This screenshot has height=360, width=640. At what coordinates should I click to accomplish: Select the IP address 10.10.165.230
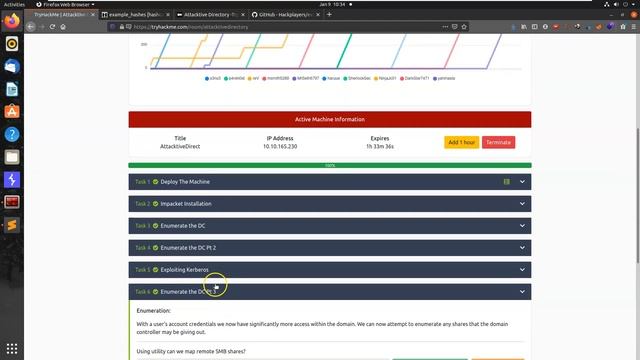pos(280,147)
